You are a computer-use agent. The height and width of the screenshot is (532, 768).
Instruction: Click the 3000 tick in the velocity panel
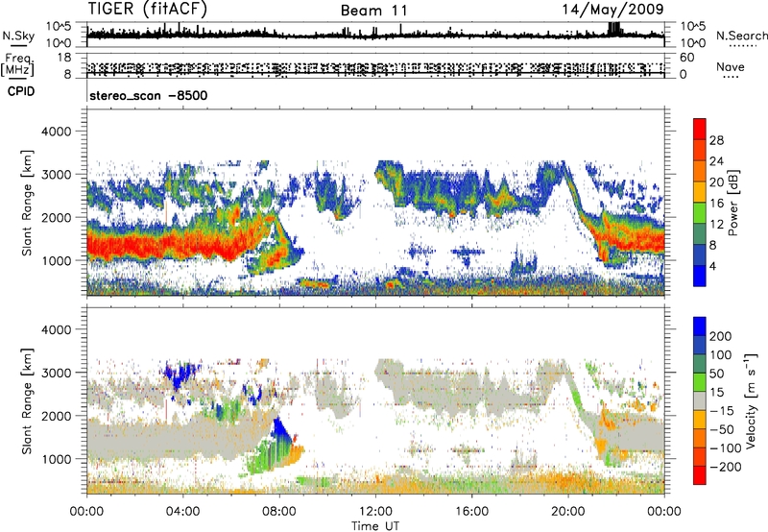[x=56, y=373]
